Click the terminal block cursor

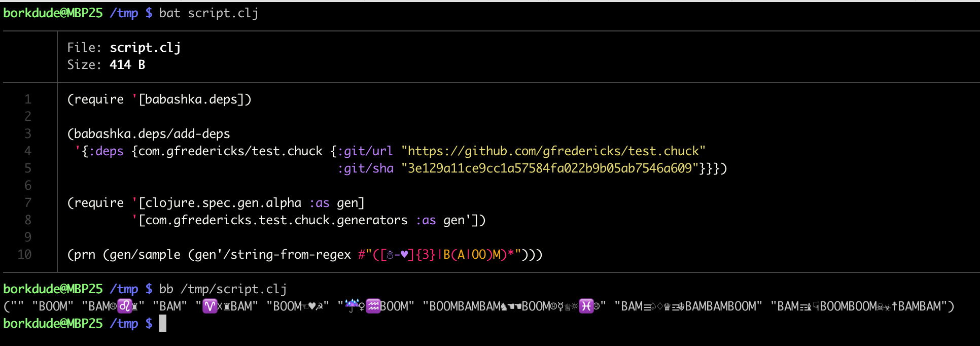[x=163, y=323]
